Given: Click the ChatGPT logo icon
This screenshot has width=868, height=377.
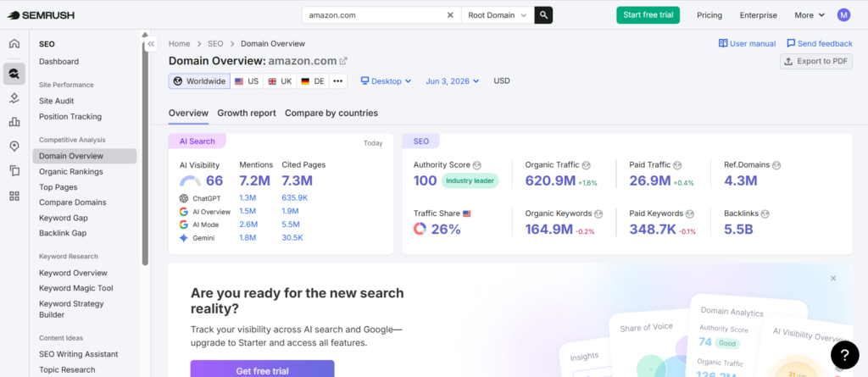Looking at the screenshot, I should point(184,198).
